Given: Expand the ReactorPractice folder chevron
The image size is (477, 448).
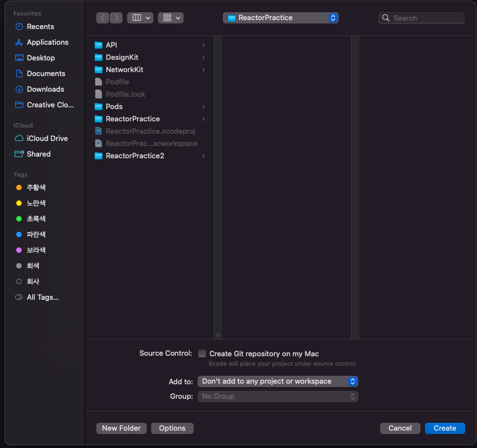Looking at the screenshot, I should pyautogui.click(x=203, y=119).
